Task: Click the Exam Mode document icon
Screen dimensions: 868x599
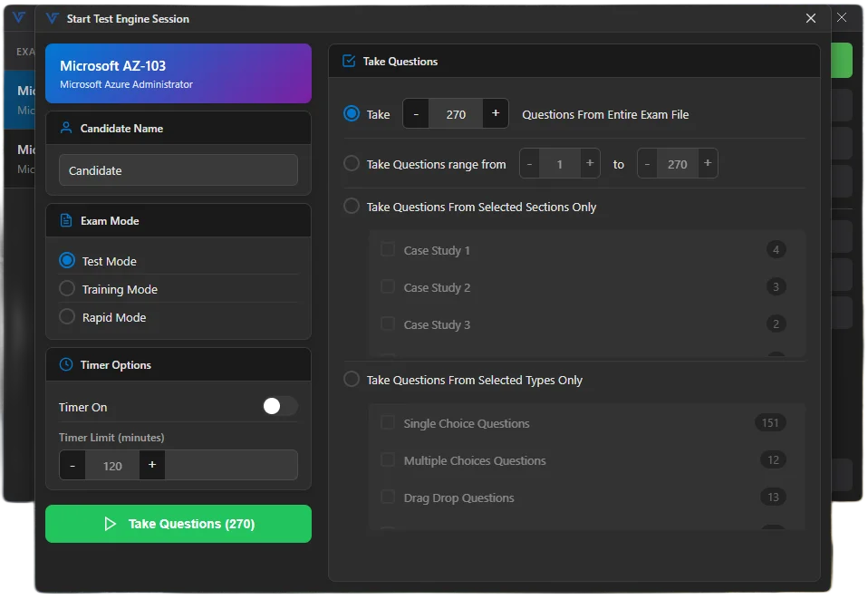Action: point(64,220)
